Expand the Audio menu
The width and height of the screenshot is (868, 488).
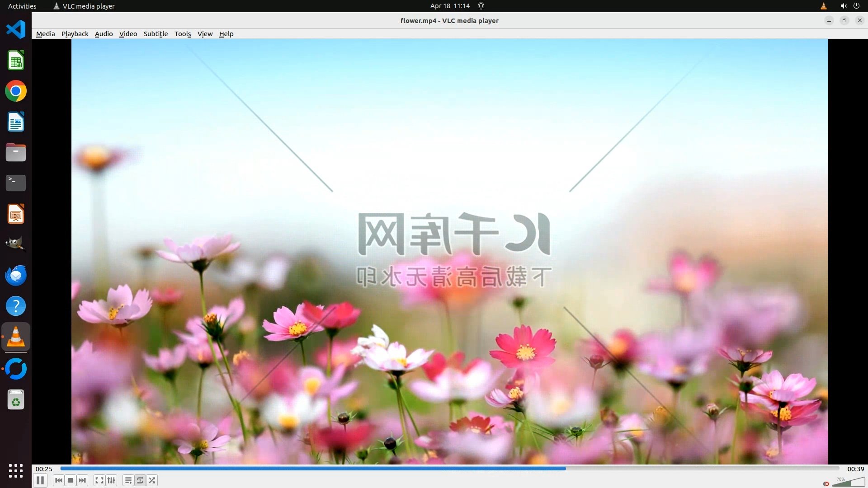click(x=104, y=34)
